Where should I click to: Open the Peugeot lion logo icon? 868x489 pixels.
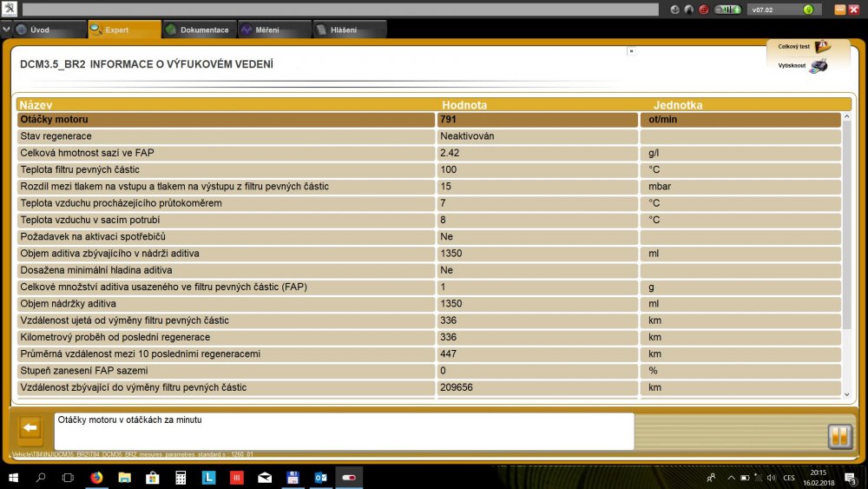pyautogui.click(x=10, y=9)
